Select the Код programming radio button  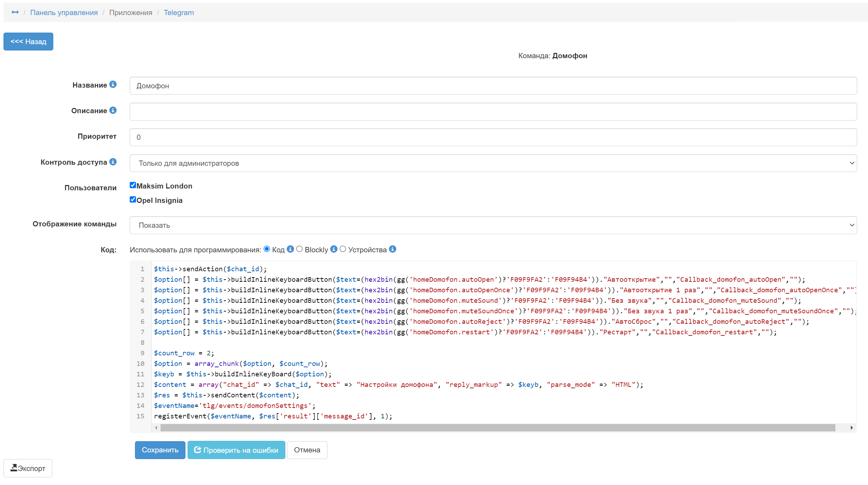click(x=267, y=249)
